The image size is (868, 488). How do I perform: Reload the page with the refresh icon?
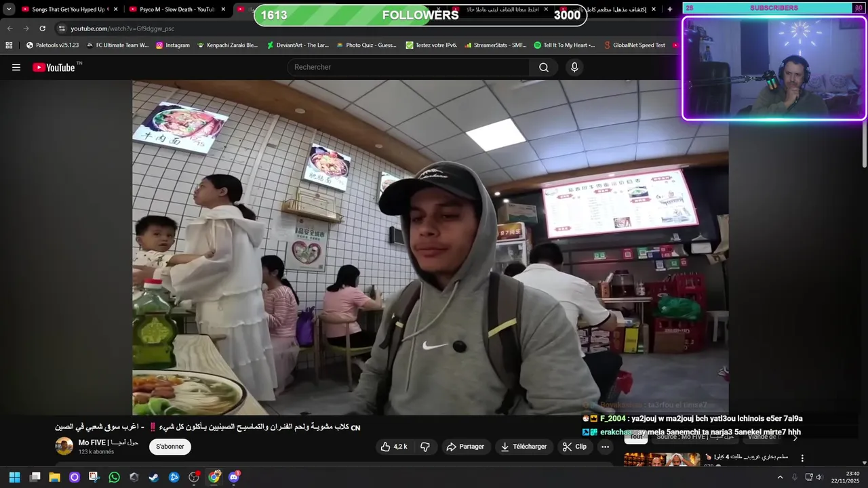(x=42, y=28)
